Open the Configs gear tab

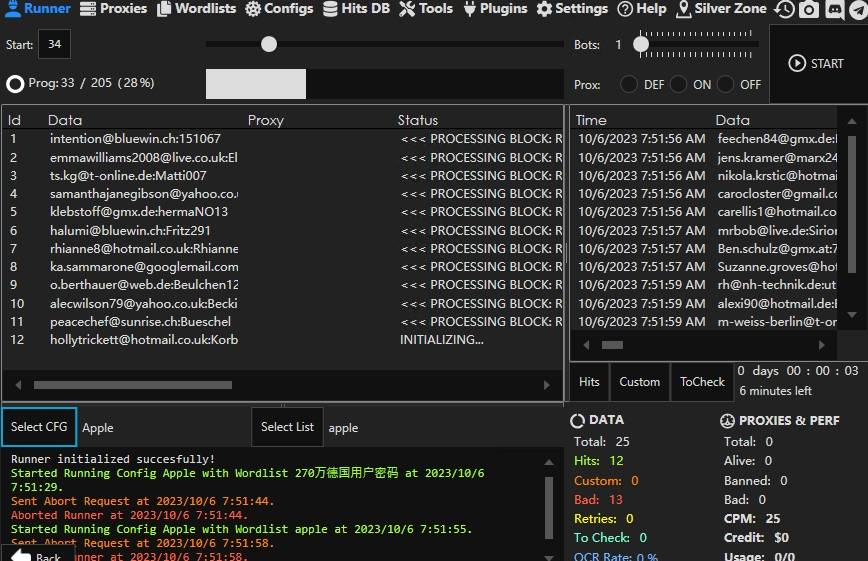click(x=279, y=9)
